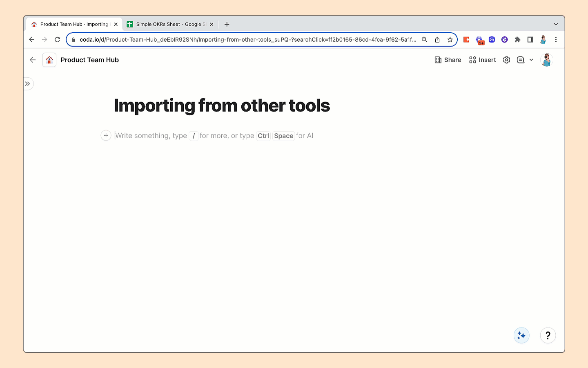The image size is (588, 368).
Task: Open the help question mark button
Action: click(x=548, y=336)
